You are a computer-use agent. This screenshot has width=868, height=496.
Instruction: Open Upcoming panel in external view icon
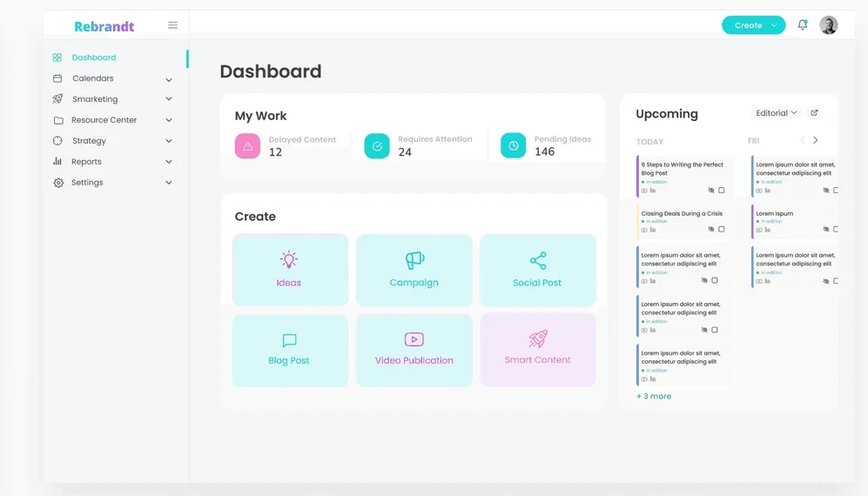[x=814, y=113]
